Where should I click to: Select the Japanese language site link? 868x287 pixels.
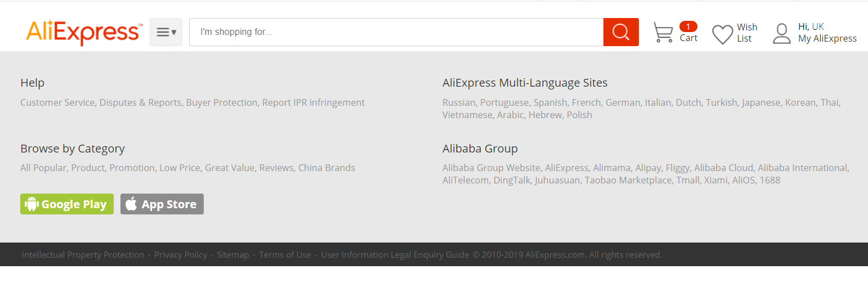761,102
